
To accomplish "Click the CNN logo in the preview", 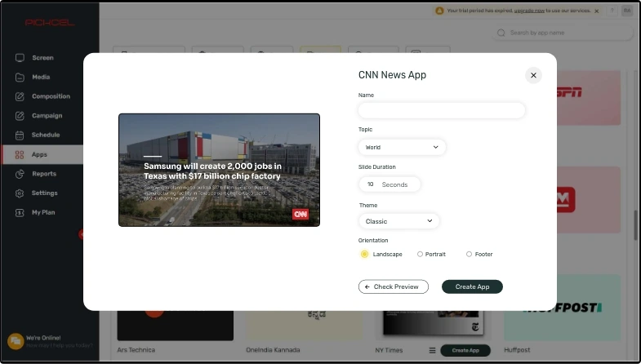I will coord(300,214).
